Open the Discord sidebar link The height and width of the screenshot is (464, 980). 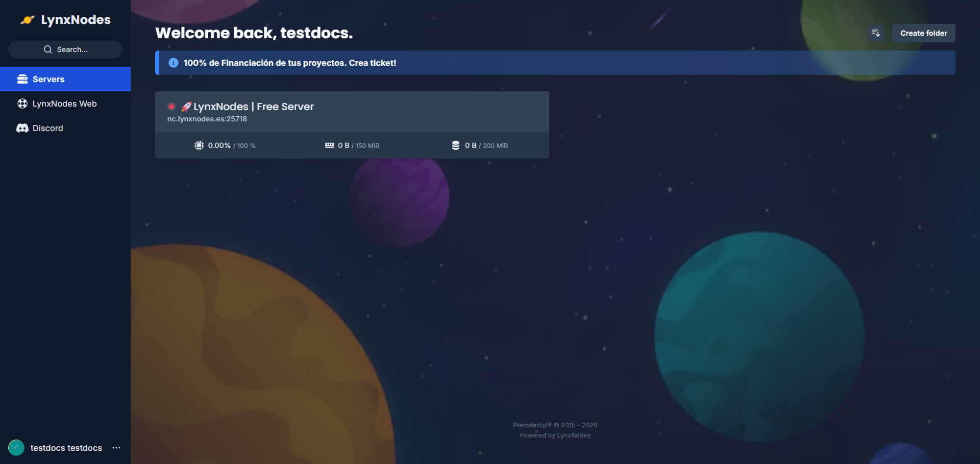[65, 128]
